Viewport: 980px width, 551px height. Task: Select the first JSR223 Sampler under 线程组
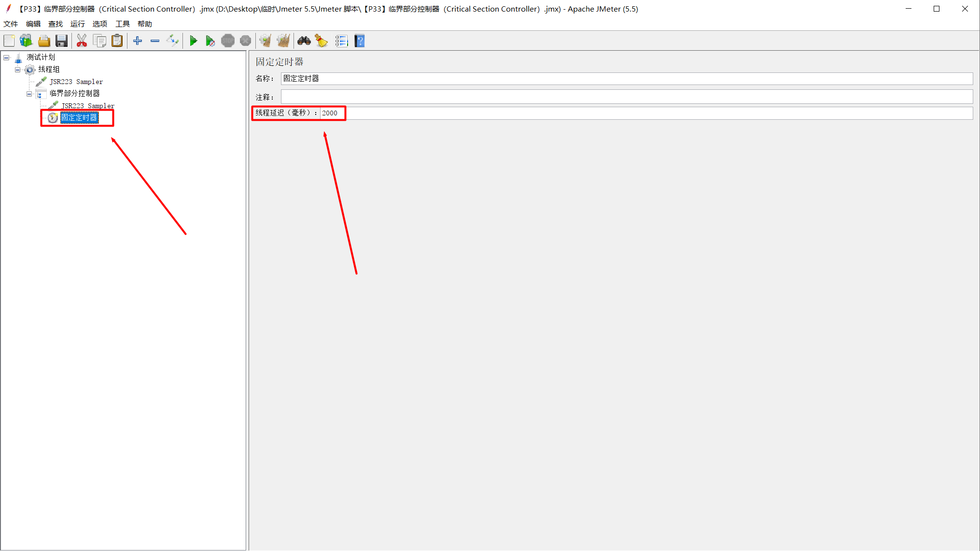pyautogui.click(x=76, y=82)
